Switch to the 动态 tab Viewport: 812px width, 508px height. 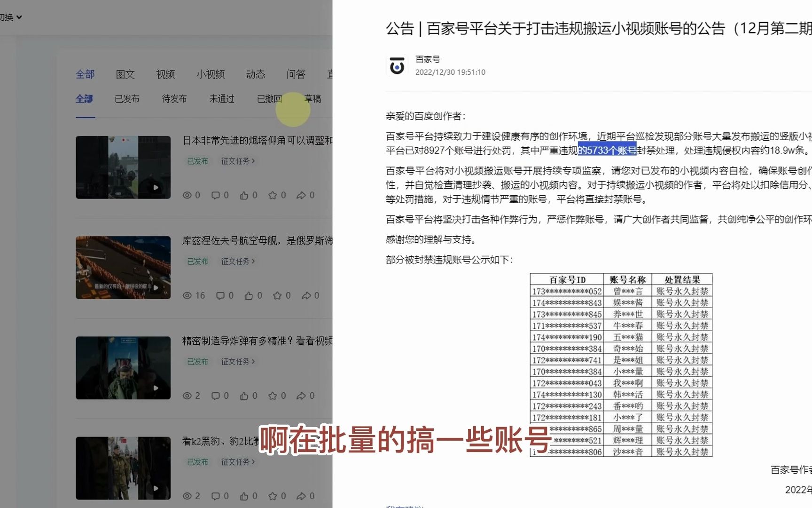256,74
